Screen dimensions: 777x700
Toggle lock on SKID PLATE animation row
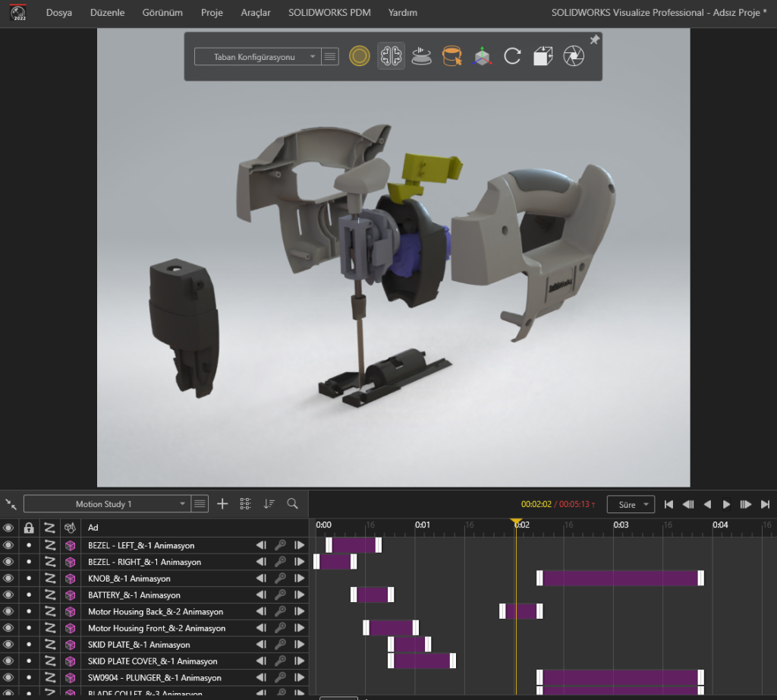coord(29,645)
